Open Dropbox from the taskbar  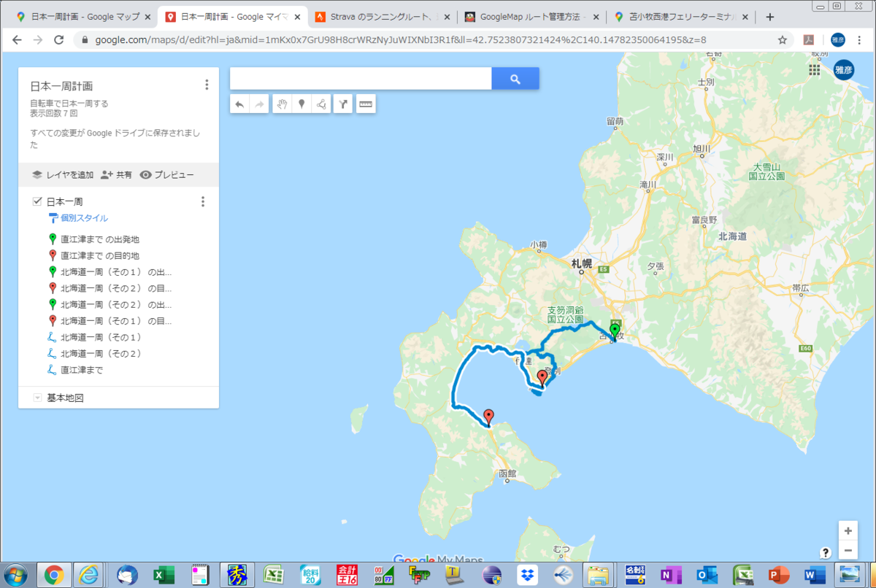528,575
